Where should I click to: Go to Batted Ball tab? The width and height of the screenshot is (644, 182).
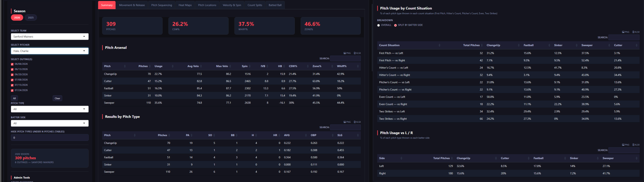pos(275,5)
